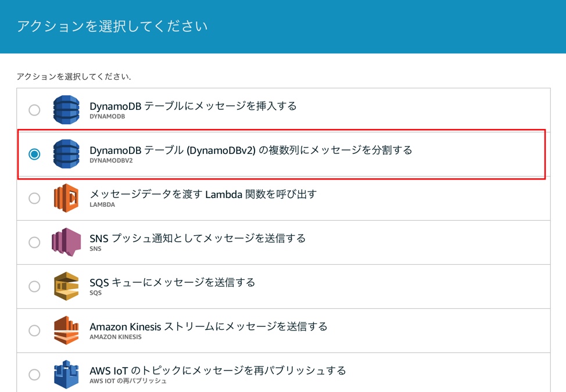Click the DynamoDBv2 icon in the highlighted row
This screenshot has height=392, width=566.
pos(66,154)
